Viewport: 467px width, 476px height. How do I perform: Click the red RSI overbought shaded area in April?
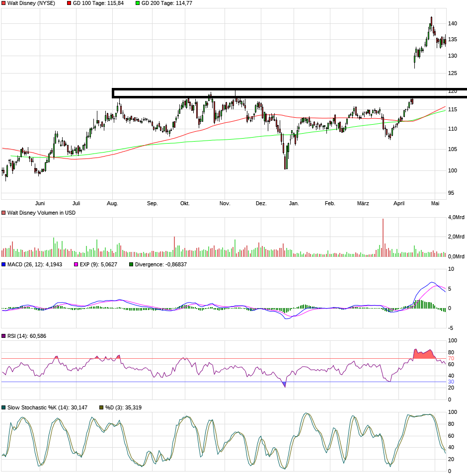424,354
